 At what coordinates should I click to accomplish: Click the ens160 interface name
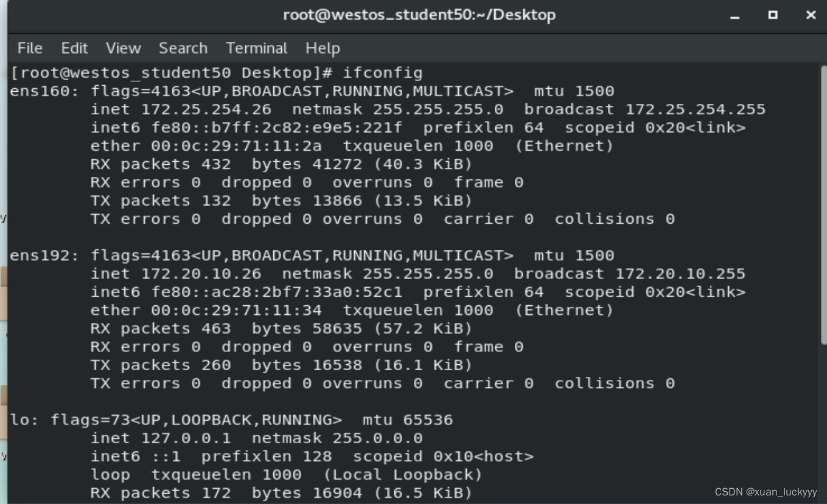click(x=40, y=91)
